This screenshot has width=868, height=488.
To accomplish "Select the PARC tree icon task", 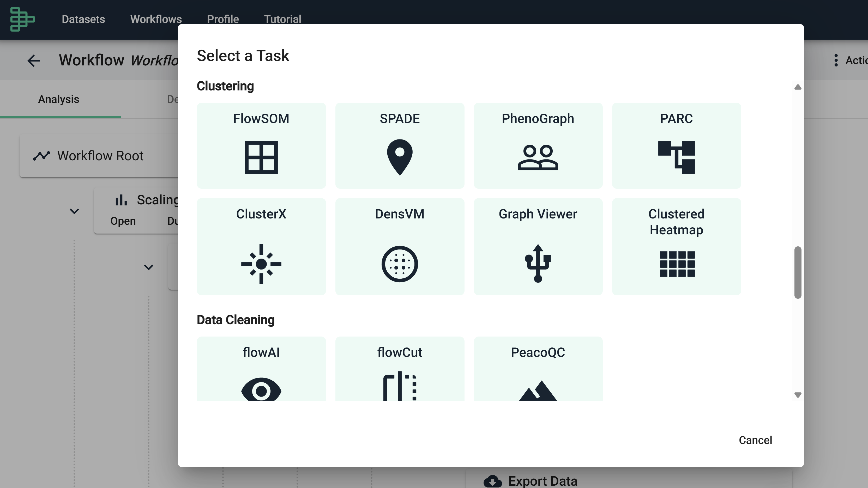I will click(x=676, y=145).
